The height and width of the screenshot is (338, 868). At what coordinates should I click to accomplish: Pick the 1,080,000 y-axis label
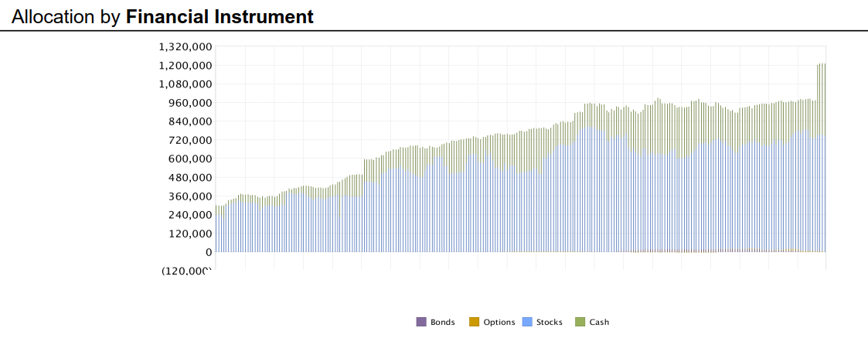pos(186,84)
